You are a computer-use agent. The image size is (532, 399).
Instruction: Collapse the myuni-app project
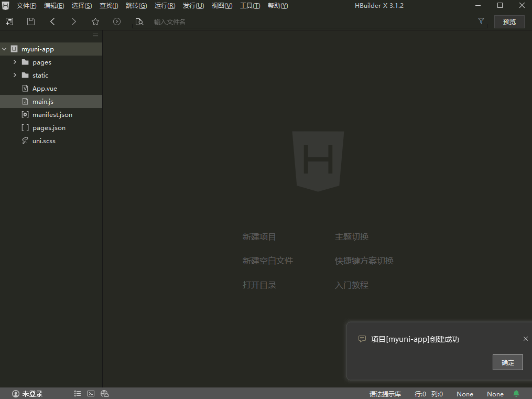5,49
